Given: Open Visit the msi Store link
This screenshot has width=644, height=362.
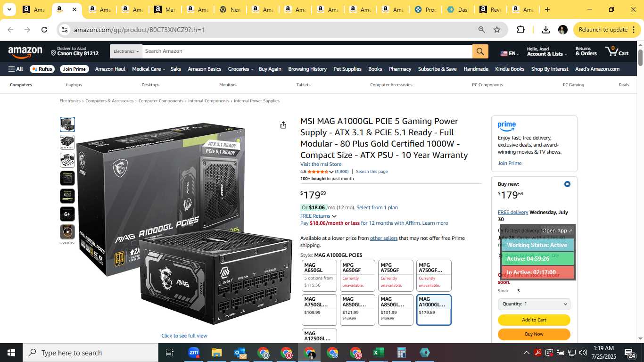Looking at the screenshot, I should pos(321,164).
